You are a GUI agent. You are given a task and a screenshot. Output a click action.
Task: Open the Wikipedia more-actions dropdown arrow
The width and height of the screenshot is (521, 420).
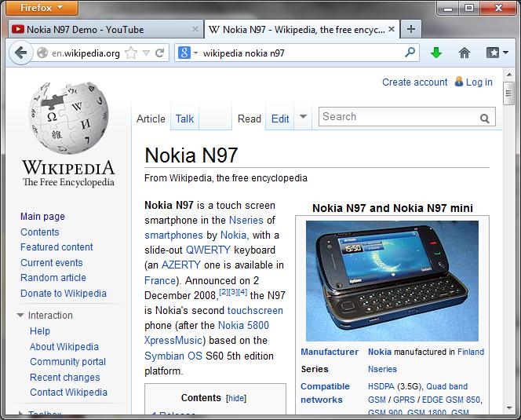303,117
